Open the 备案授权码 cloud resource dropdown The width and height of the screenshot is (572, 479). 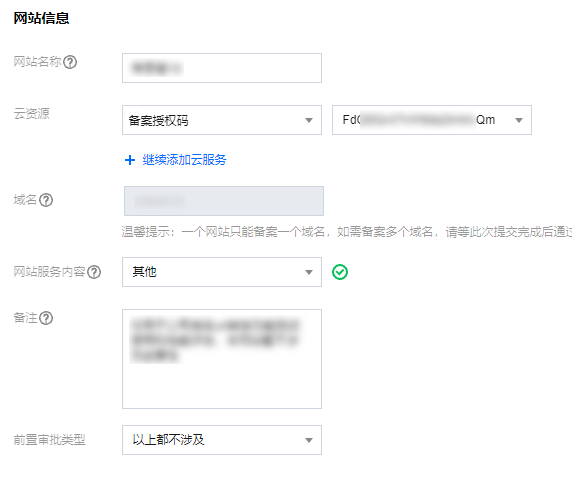click(x=222, y=120)
